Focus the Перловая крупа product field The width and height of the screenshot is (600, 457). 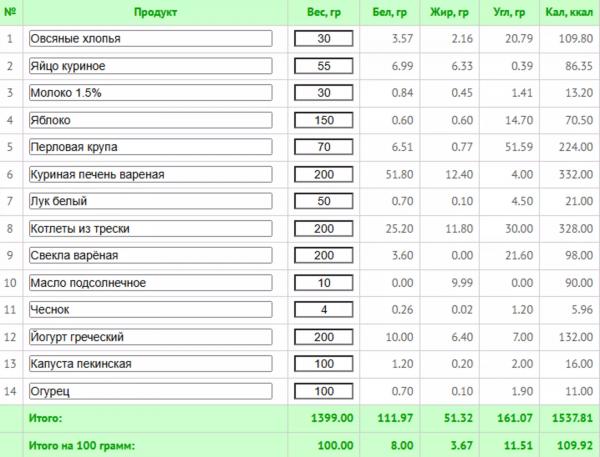(150, 147)
